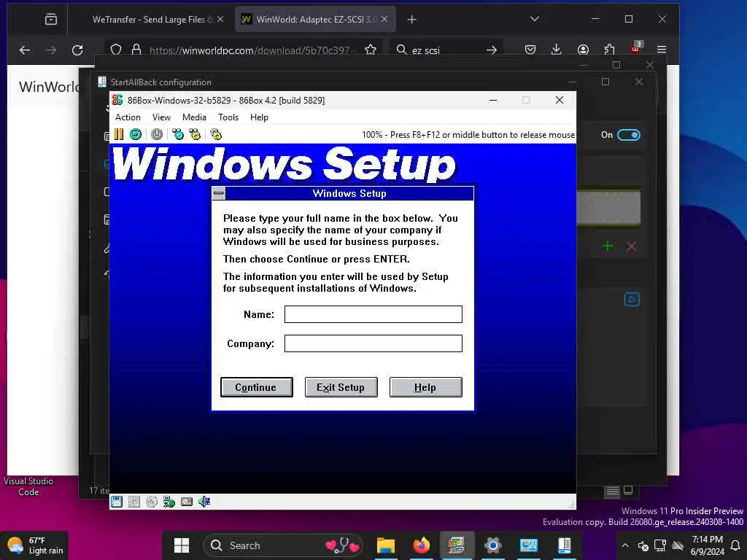This screenshot has width=747, height=560.
Task: Open the Action menu in 86Box
Action: point(128,117)
